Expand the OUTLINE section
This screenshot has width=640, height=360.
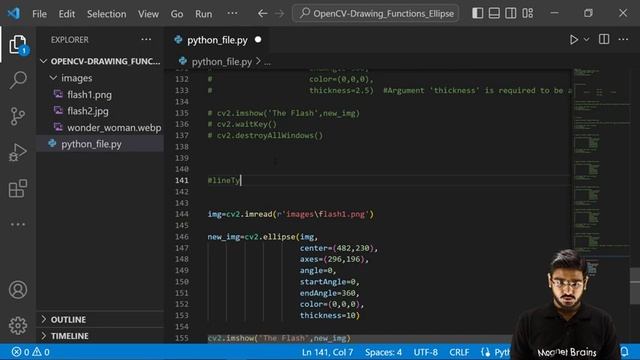pyautogui.click(x=100, y=319)
